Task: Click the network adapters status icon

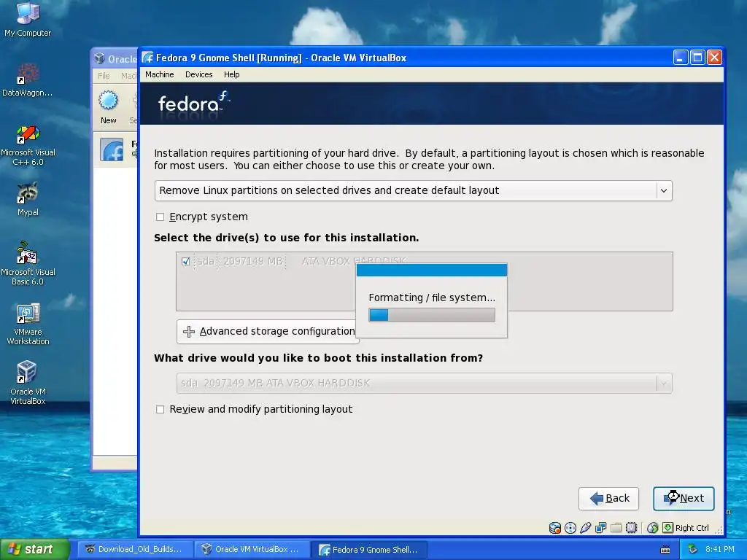Action: point(601,528)
